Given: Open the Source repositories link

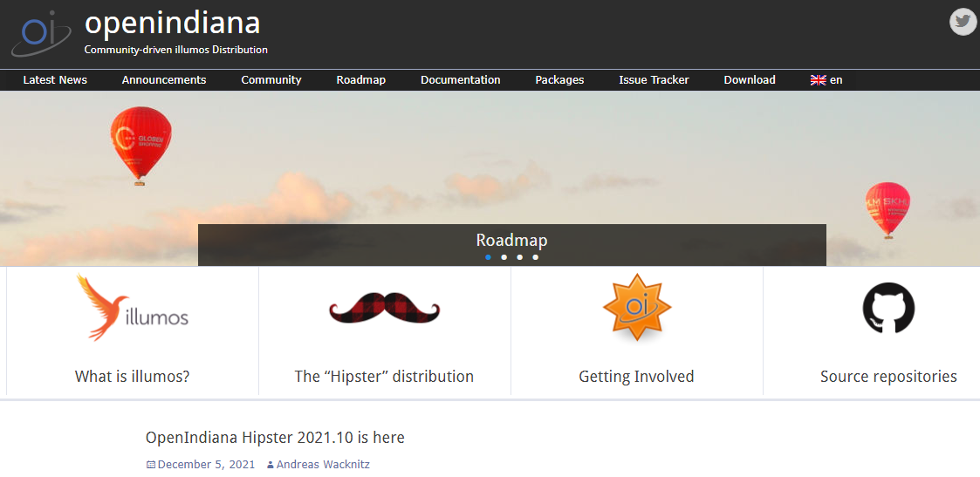Looking at the screenshot, I should click(x=888, y=377).
